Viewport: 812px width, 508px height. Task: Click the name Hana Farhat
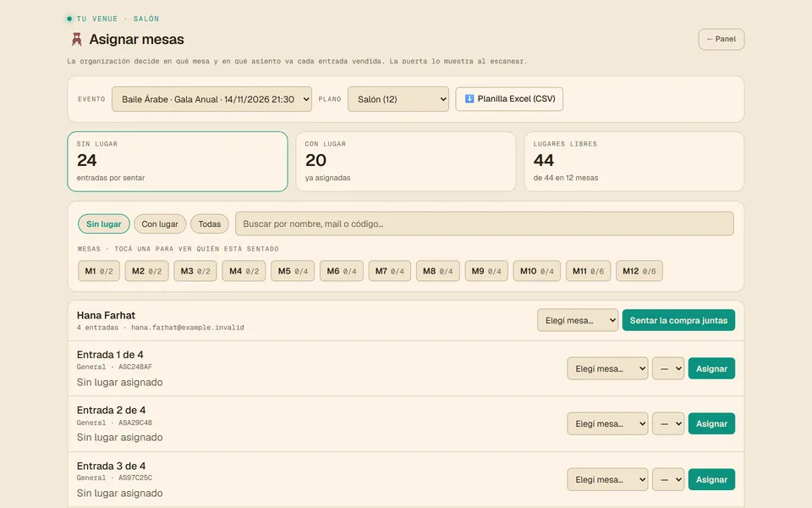point(107,315)
